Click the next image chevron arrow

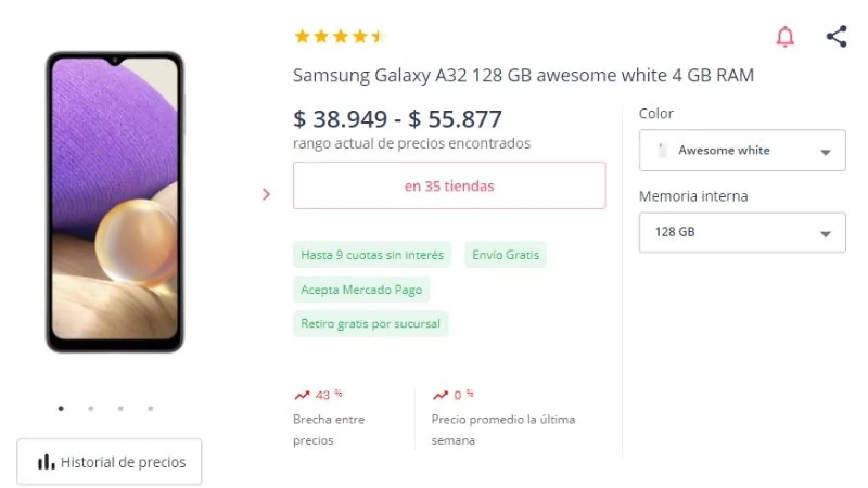pyautogui.click(x=266, y=194)
